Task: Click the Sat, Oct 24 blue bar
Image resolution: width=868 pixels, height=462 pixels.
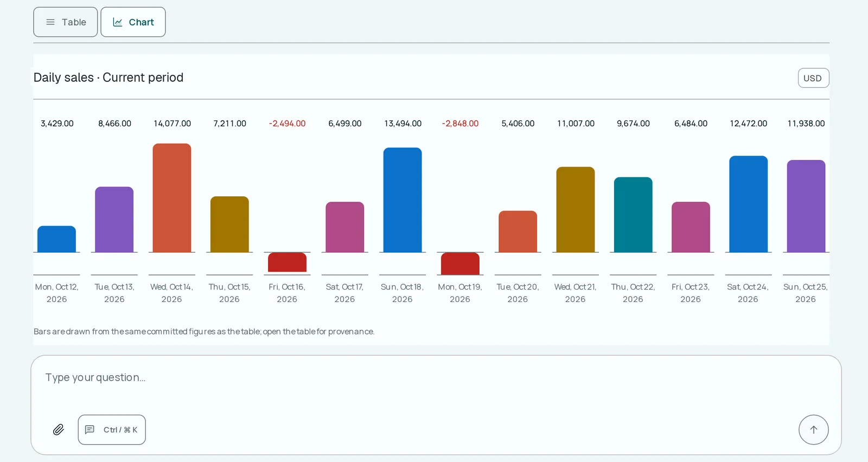Action: point(749,204)
